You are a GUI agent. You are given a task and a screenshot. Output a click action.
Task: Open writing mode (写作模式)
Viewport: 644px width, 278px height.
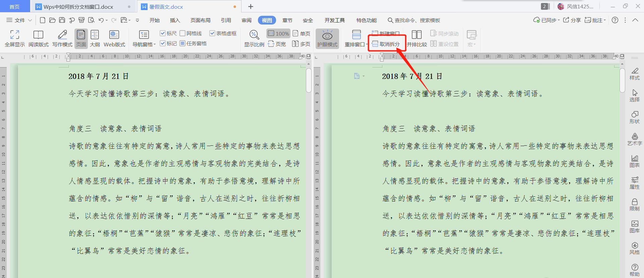[x=62, y=38]
